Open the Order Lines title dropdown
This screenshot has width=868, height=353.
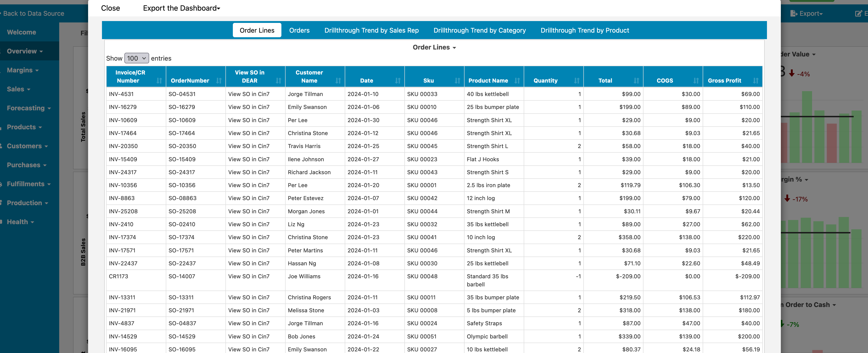pyautogui.click(x=434, y=48)
